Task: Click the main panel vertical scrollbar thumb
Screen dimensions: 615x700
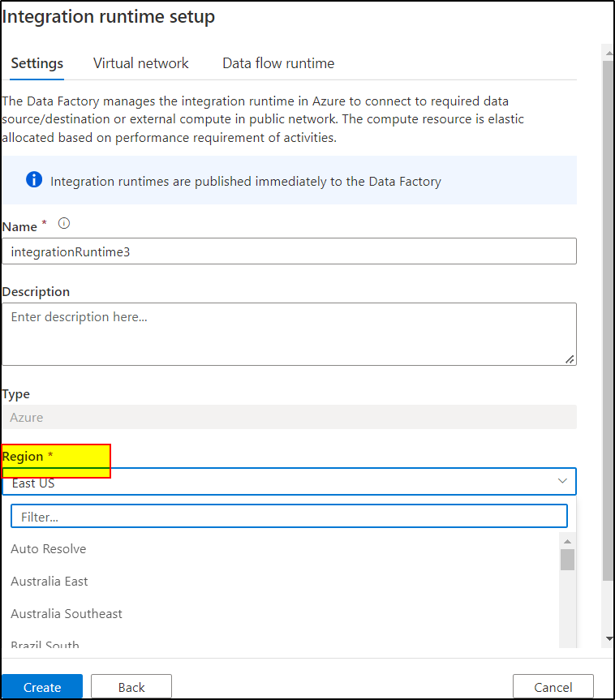Action: coord(608,320)
